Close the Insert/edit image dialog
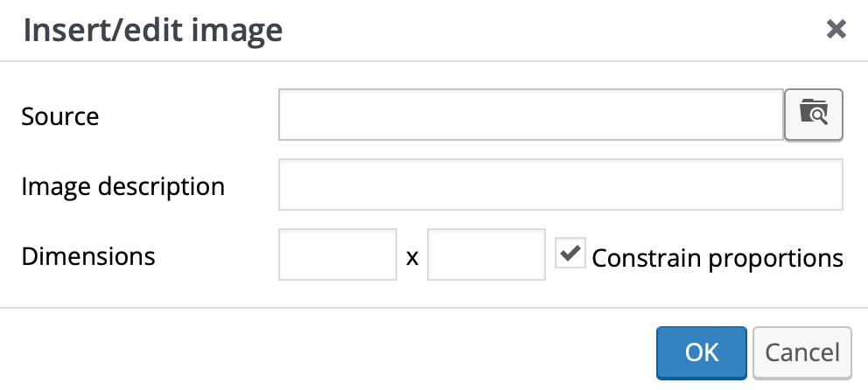Screen dimensions: 868x390 click(836, 29)
